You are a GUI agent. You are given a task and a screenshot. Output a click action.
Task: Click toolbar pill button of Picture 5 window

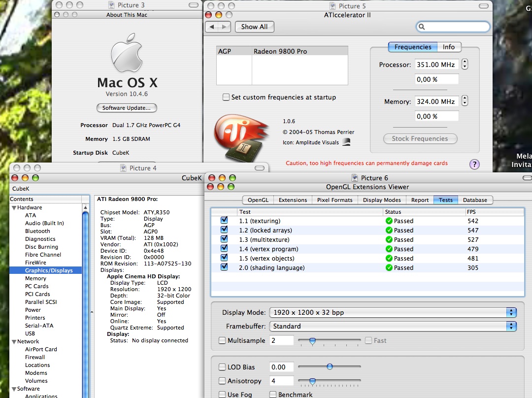pyautogui.click(x=484, y=6)
